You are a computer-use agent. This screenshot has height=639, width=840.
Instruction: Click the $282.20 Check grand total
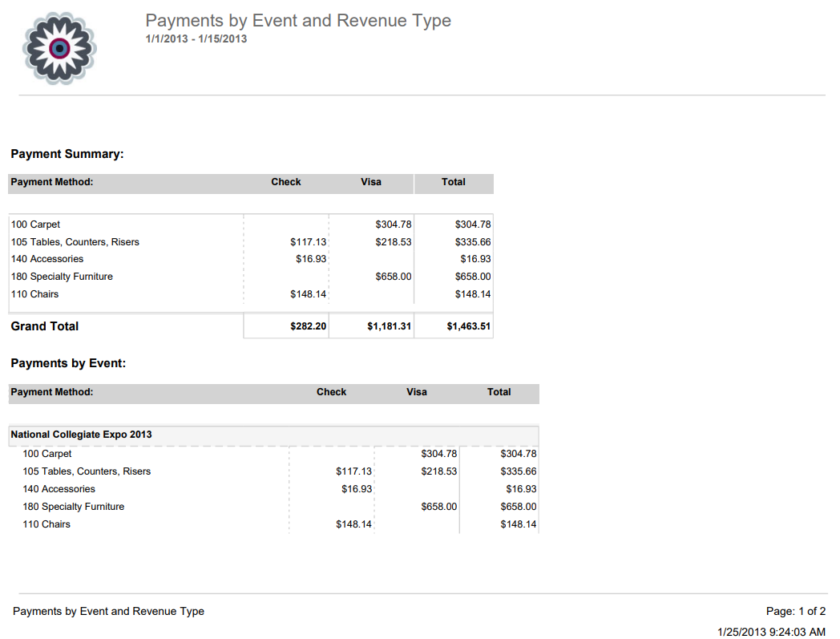309,326
